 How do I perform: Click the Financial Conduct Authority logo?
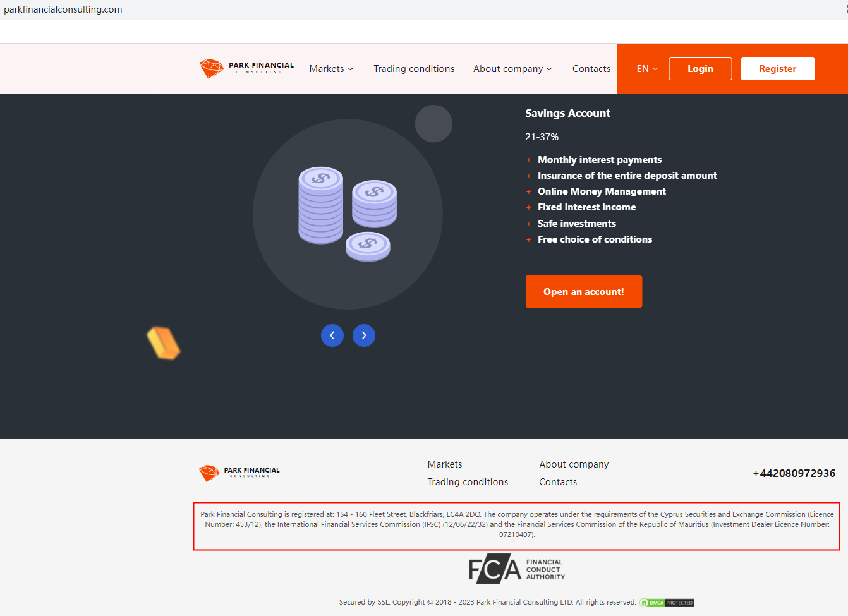[517, 569]
